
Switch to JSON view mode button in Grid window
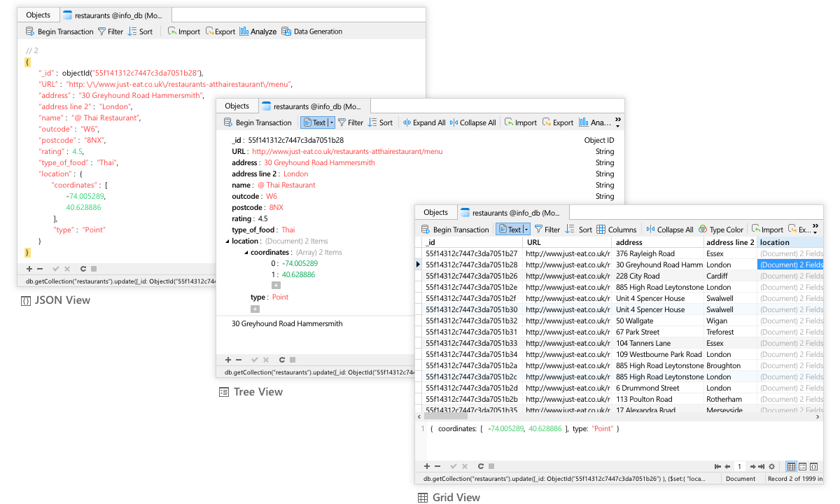(814, 466)
